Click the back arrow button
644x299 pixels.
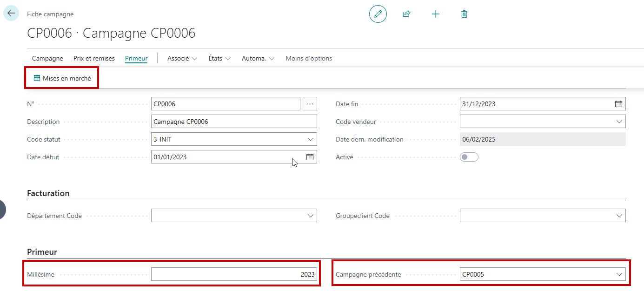click(x=11, y=14)
